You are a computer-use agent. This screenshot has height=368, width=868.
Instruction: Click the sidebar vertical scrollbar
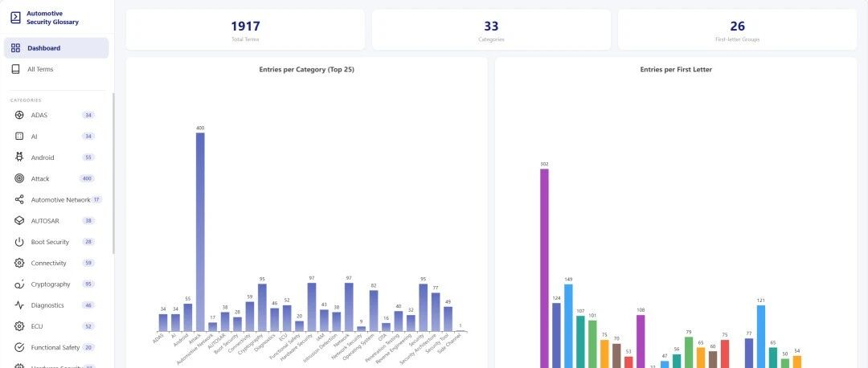click(113, 174)
